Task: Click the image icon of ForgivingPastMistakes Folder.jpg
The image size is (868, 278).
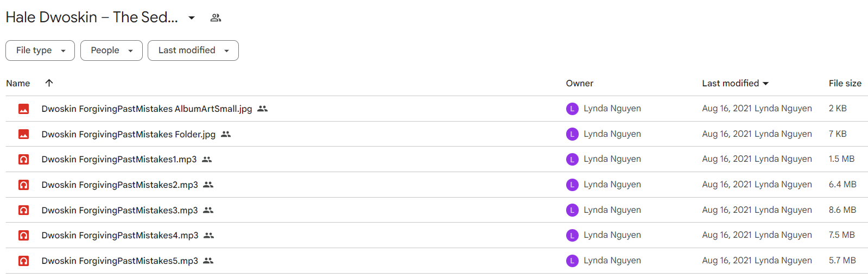Action: pos(24,134)
